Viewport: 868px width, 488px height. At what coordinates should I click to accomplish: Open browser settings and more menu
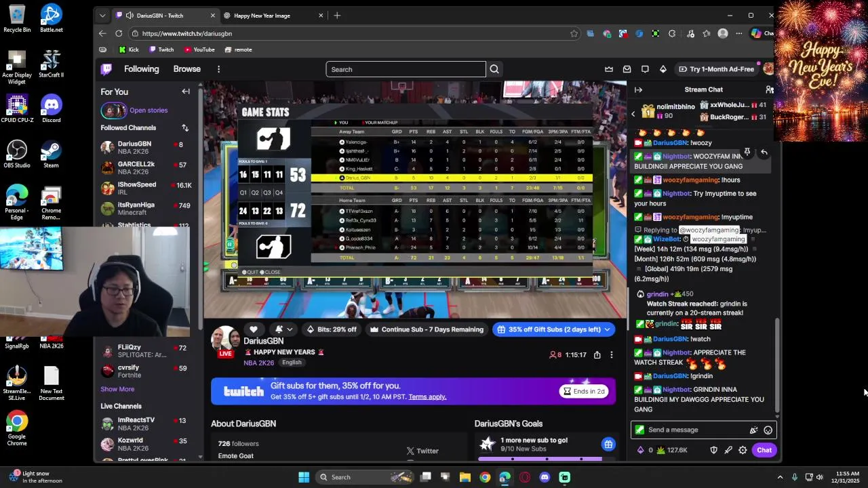click(739, 33)
